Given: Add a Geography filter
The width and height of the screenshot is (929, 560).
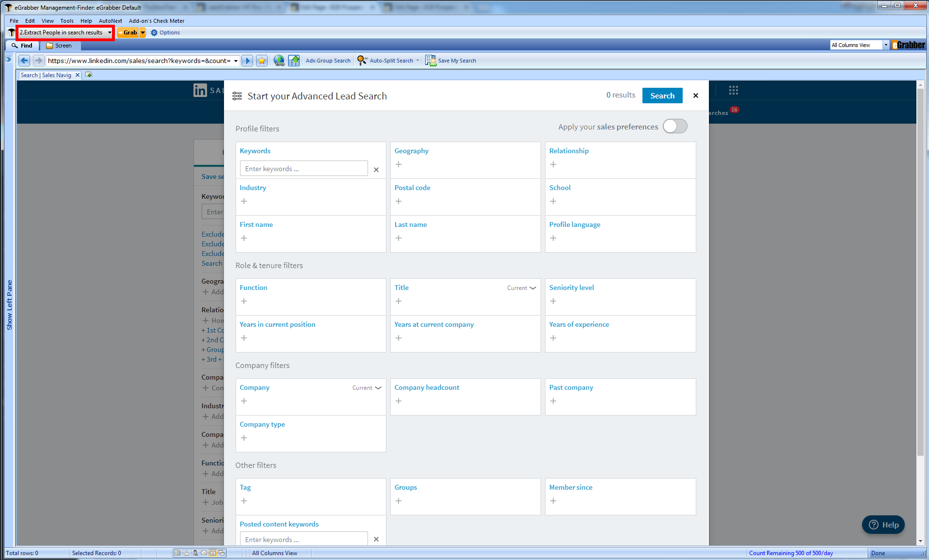Looking at the screenshot, I should [x=399, y=164].
